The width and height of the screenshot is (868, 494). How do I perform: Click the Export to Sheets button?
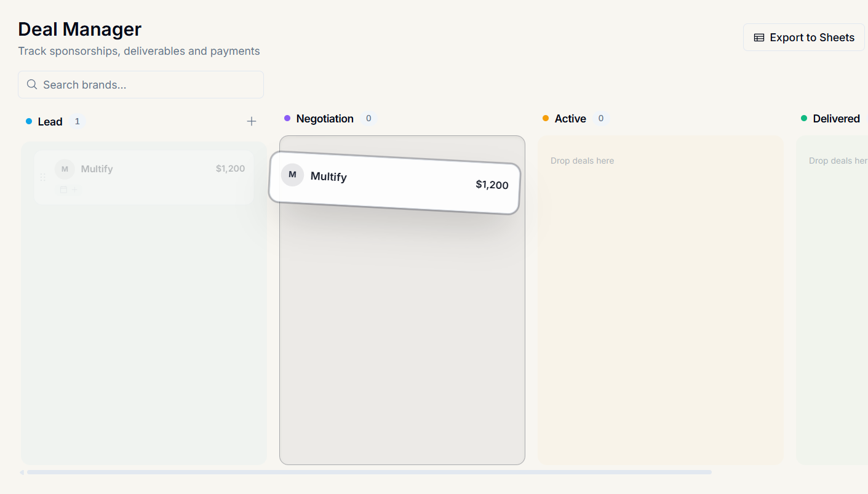[x=803, y=37]
